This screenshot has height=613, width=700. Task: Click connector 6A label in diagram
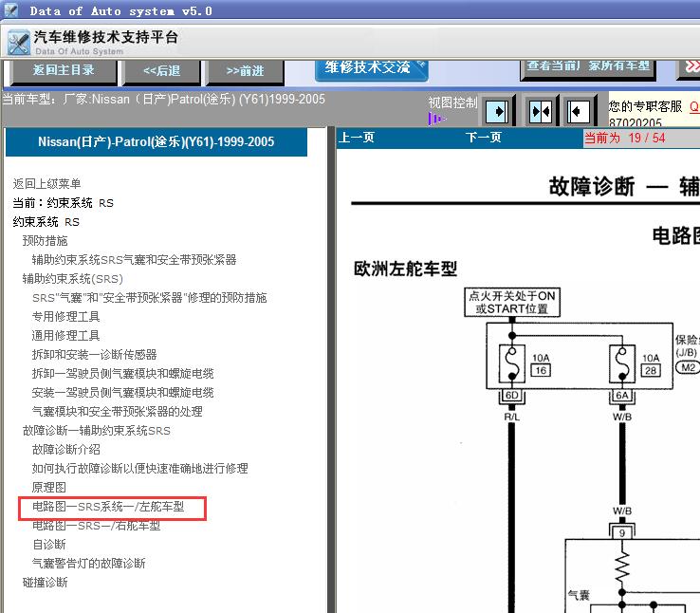click(x=622, y=395)
